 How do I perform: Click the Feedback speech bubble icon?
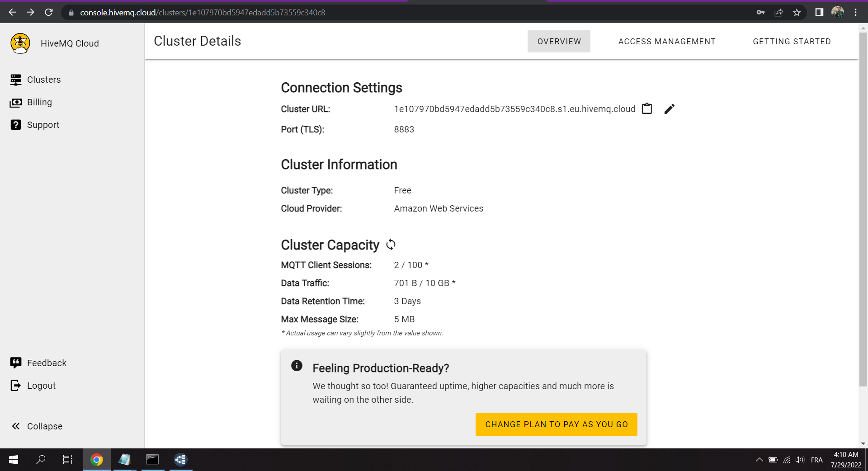coord(16,363)
